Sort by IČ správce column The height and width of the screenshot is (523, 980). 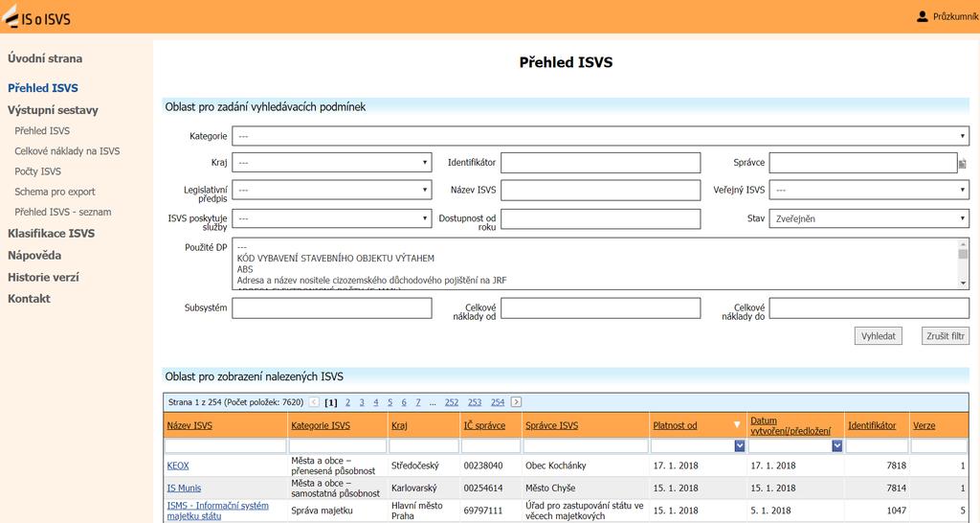point(484,425)
